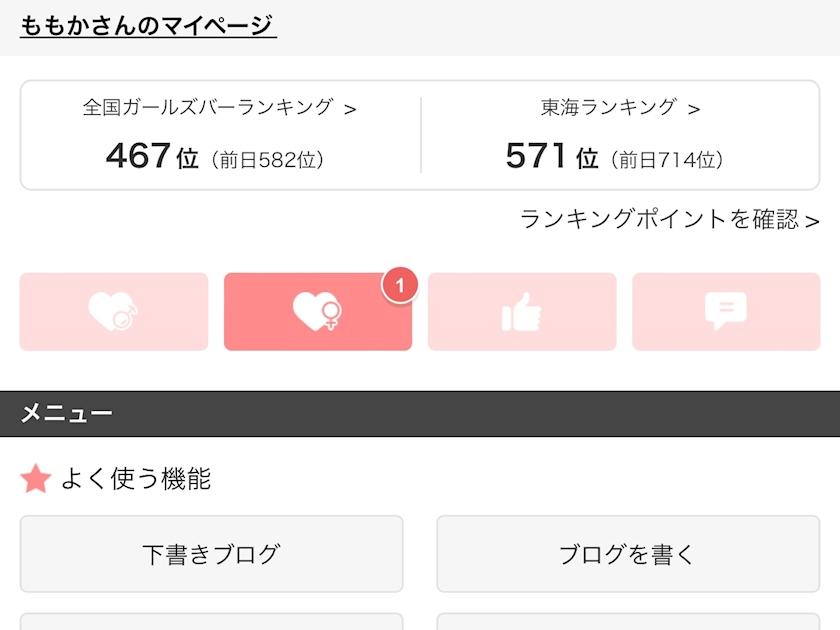
Task: Open the 全国ガールズバーランキング link
Action: 208,108
